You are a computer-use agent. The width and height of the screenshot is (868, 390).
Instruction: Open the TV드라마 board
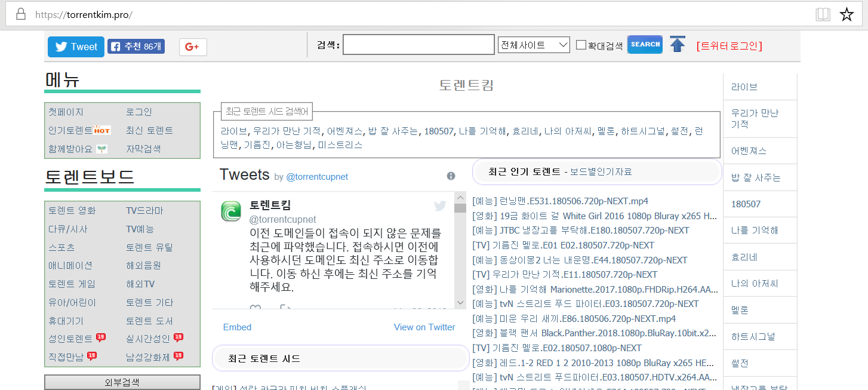coord(144,210)
